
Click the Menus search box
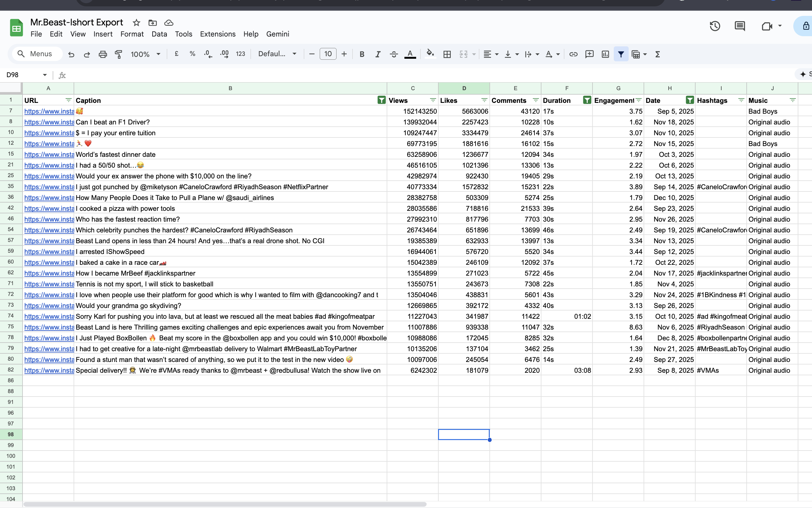pyautogui.click(x=37, y=54)
